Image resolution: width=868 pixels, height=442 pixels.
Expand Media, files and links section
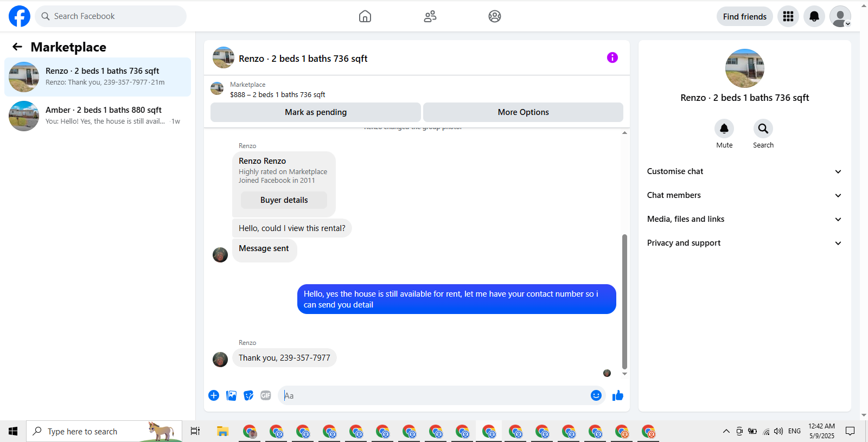pos(745,219)
